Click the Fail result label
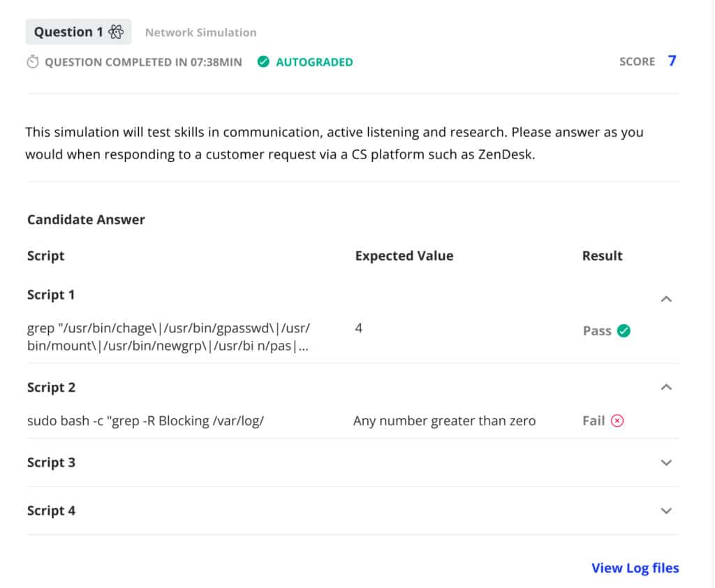 [x=594, y=420]
